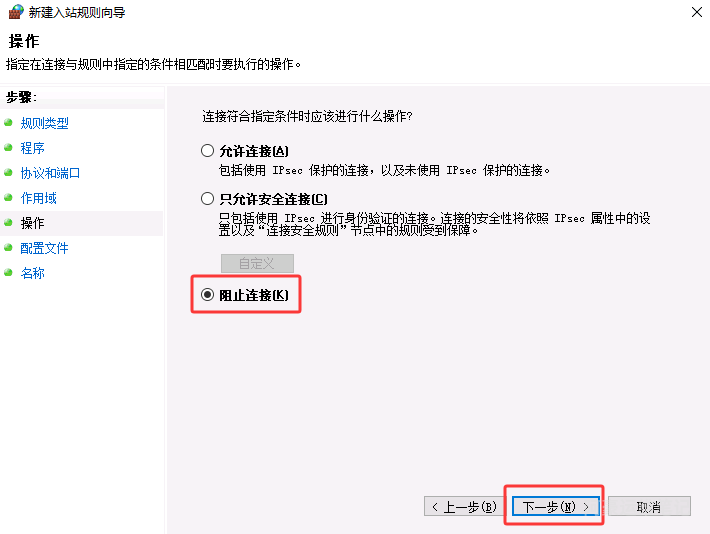
Task: Select the 允许连接(A) radio option
Action: click(207, 150)
